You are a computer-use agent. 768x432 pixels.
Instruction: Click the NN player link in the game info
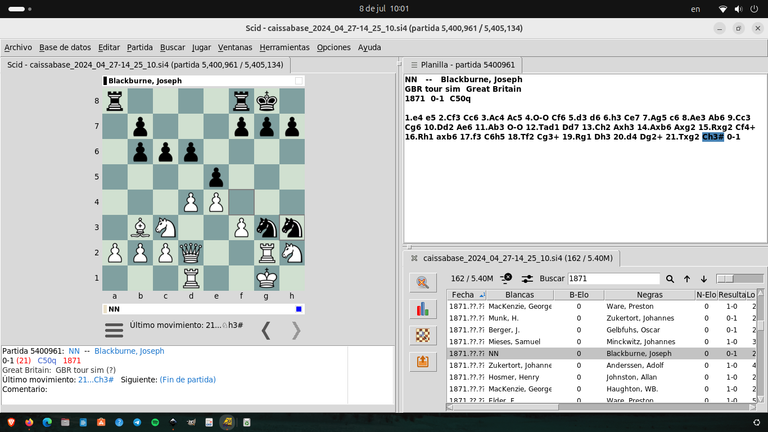[x=74, y=351]
